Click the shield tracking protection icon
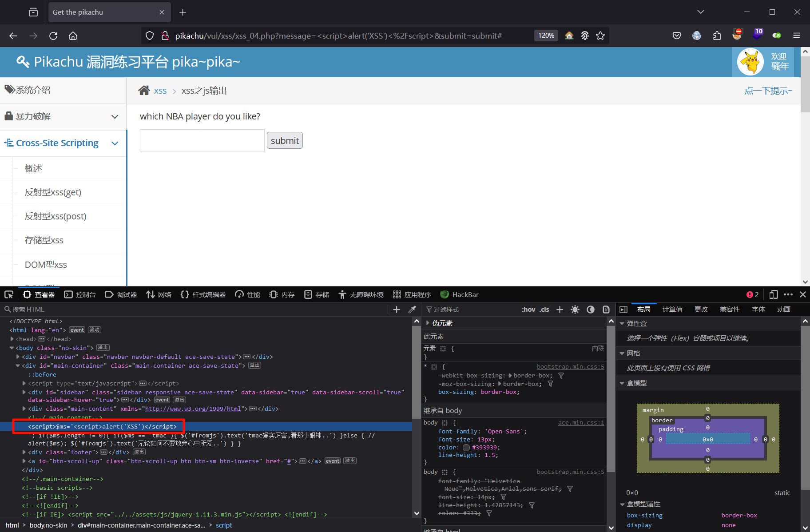The height and width of the screenshot is (532, 810). tap(150, 36)
